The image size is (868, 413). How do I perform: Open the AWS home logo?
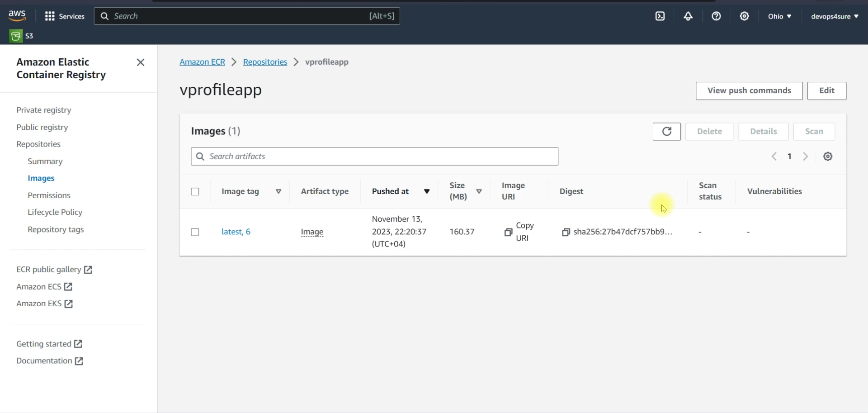[17, 16]
